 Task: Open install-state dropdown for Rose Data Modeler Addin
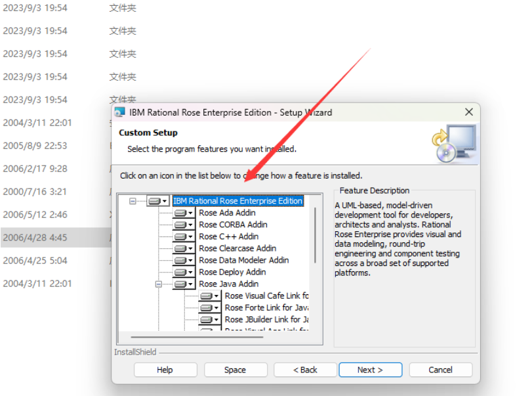[x=184, y=261]
